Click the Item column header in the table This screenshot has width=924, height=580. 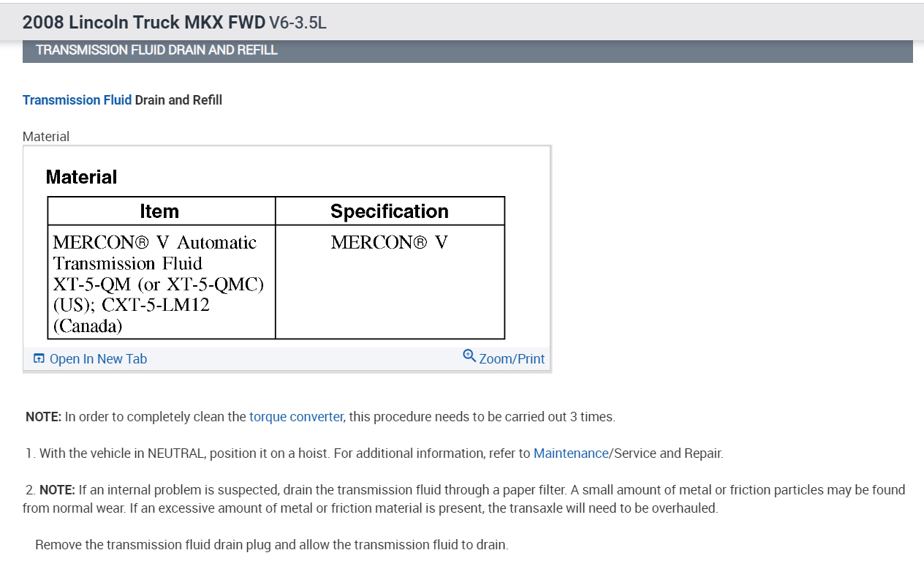pyautogui.click(x=159, y=211)
